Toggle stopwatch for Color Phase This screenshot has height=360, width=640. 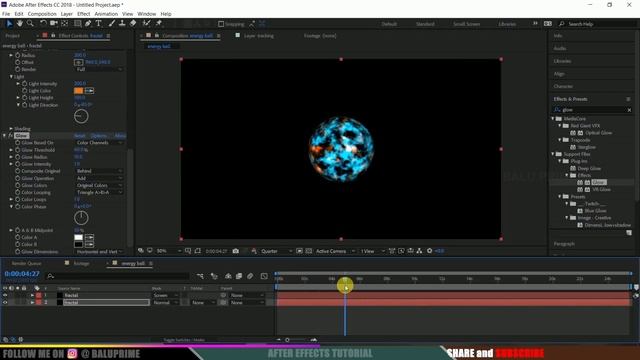(18, 207)
